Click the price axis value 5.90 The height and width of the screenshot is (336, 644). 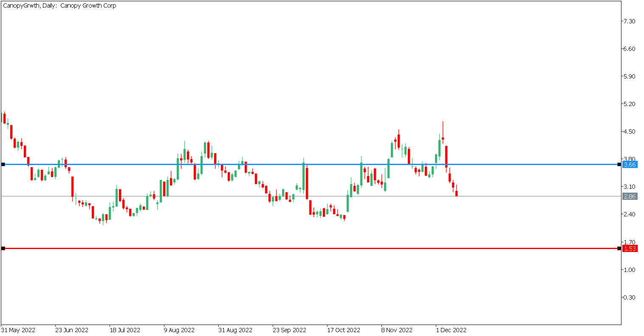pos(629,76)
